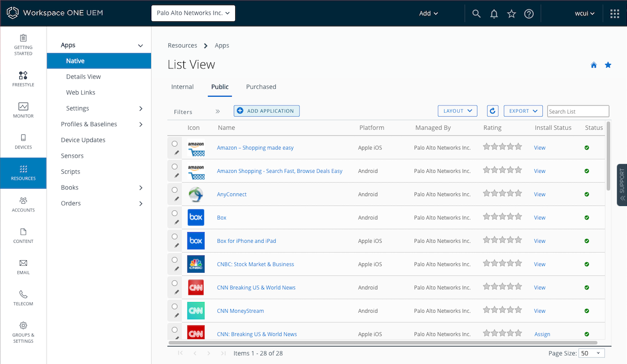Click the Assign link for CNN Breaking News

[542, 334]
